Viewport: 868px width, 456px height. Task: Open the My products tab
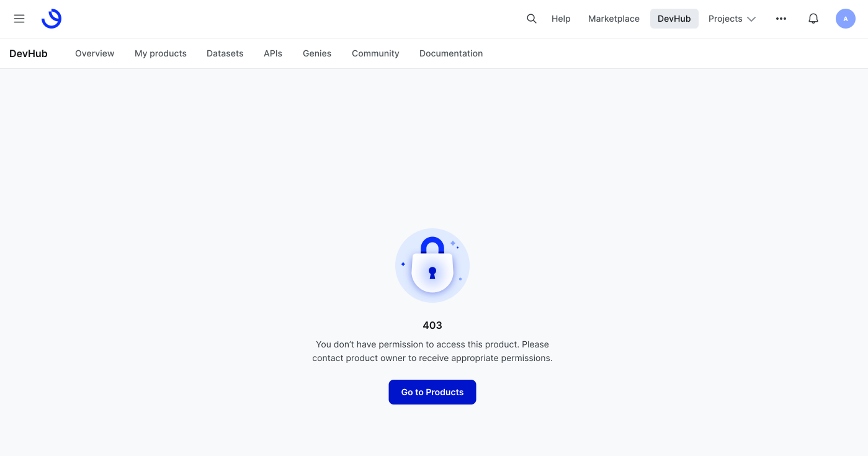pos(161,53)
